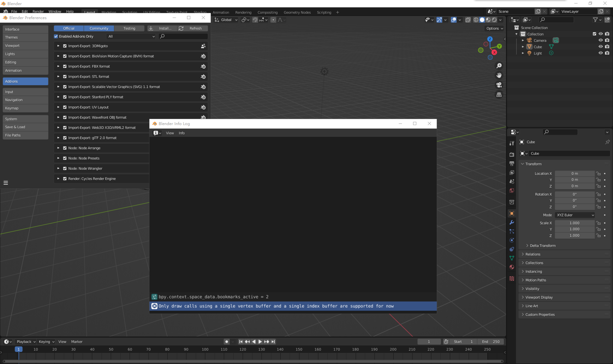Viewport: 613px width, 364px height.
Task: Open the Tool properties tab icon
Action: tap(512, 143)
